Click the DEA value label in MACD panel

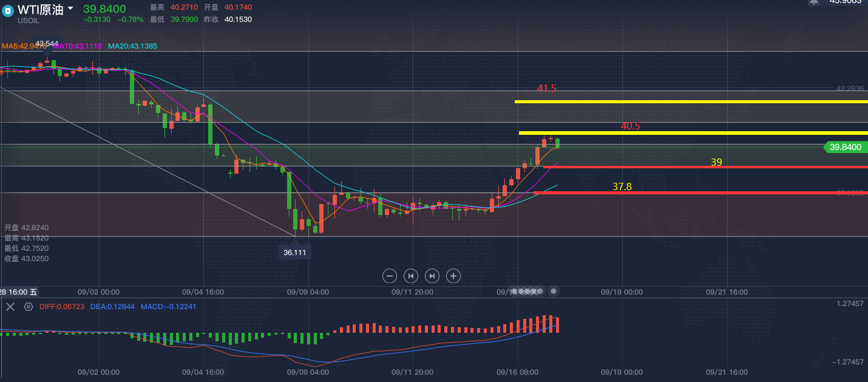pos(113,307)
